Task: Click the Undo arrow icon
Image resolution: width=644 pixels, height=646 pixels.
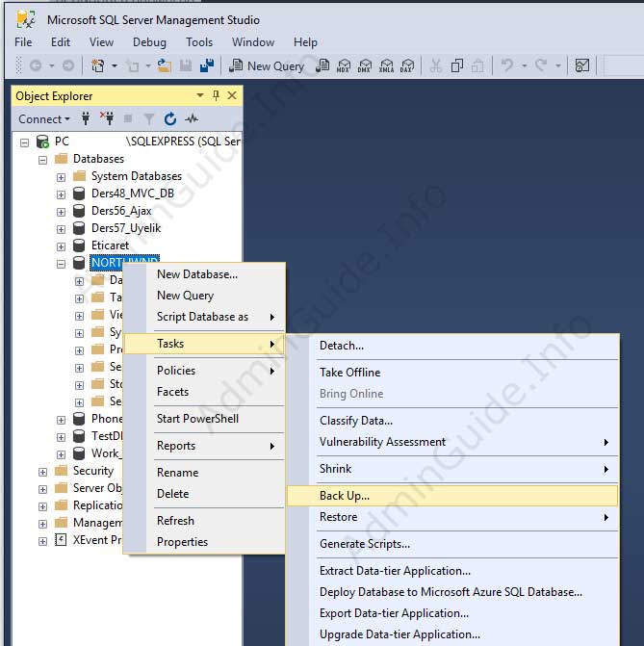Action: point(507,65)
